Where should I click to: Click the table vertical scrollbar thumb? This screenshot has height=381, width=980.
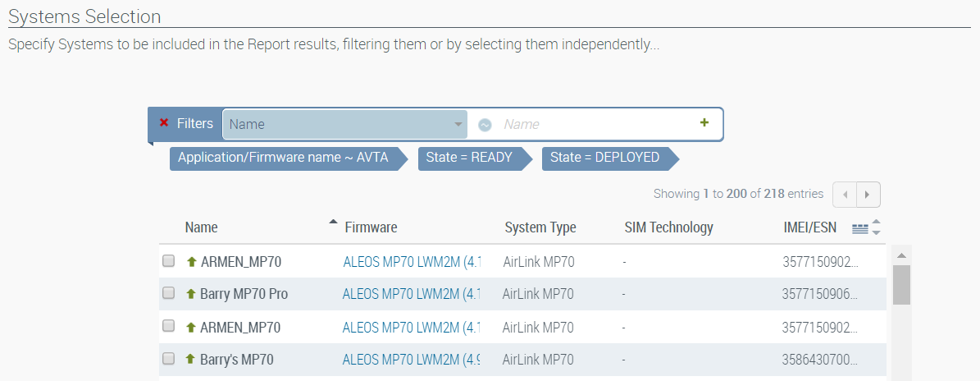pos(901,284)
